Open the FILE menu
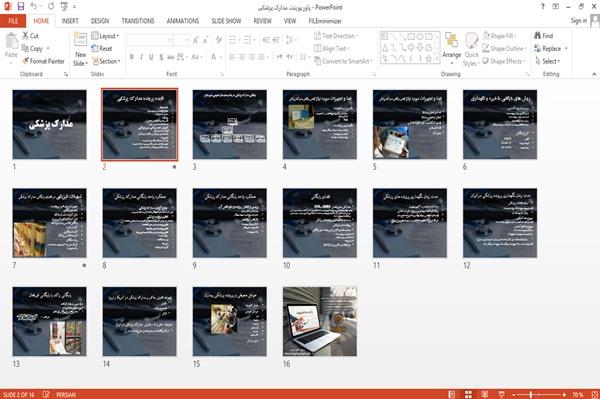This screenshot has width=600, height=399. (13, 21)
